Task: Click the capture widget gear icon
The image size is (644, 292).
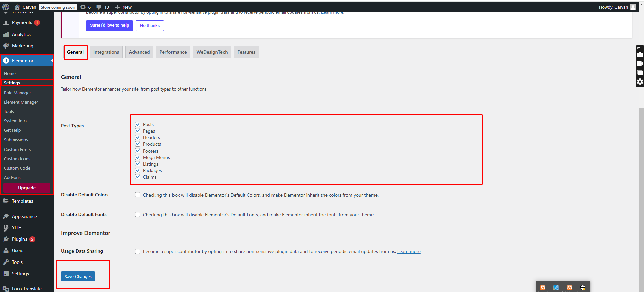Action: (x=640, y=82)
